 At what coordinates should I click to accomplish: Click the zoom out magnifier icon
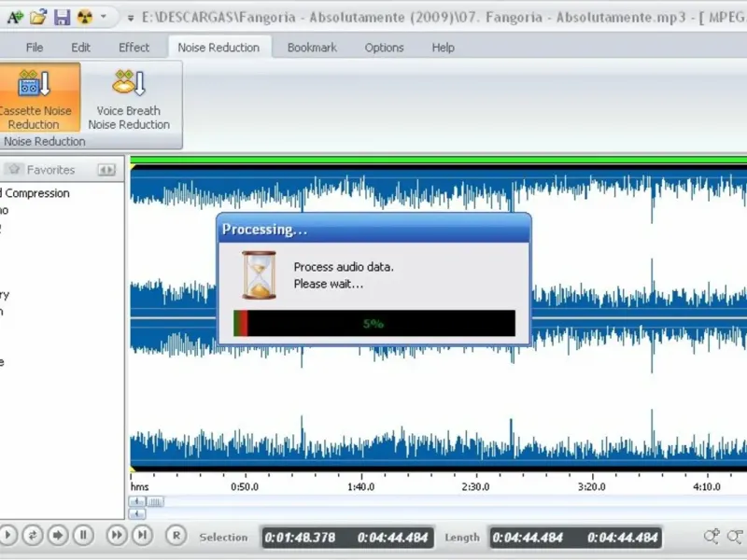point(737,537)
